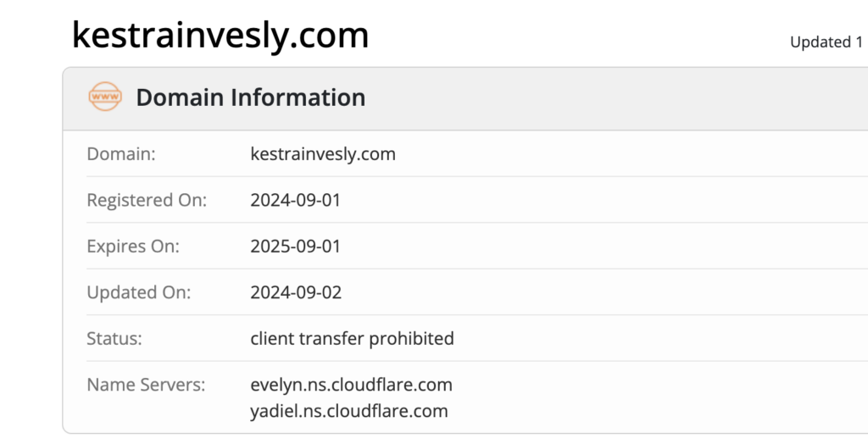This screenshot has height=444, width=868.
Task: Click the domain value kestrainvesly.com
Action: click(x=323, y=154)
